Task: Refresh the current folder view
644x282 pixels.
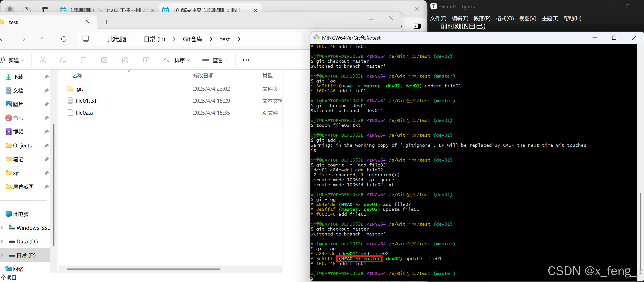Action: point(64,39)
